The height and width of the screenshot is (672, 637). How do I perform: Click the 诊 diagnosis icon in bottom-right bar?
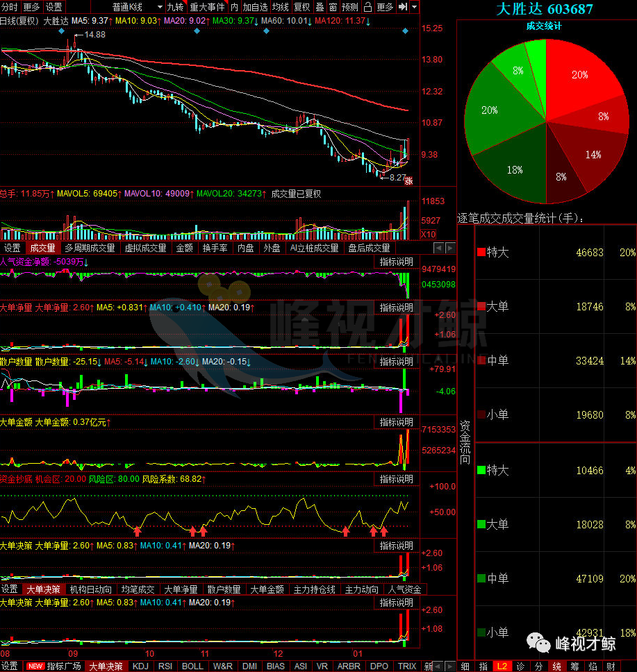tap(520, 666)
